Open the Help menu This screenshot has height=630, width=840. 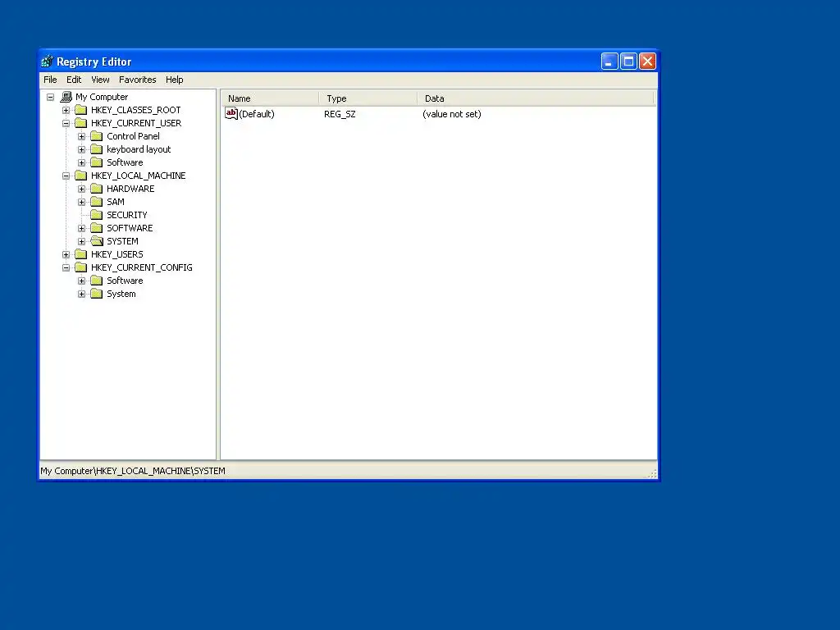pos(174,80)
